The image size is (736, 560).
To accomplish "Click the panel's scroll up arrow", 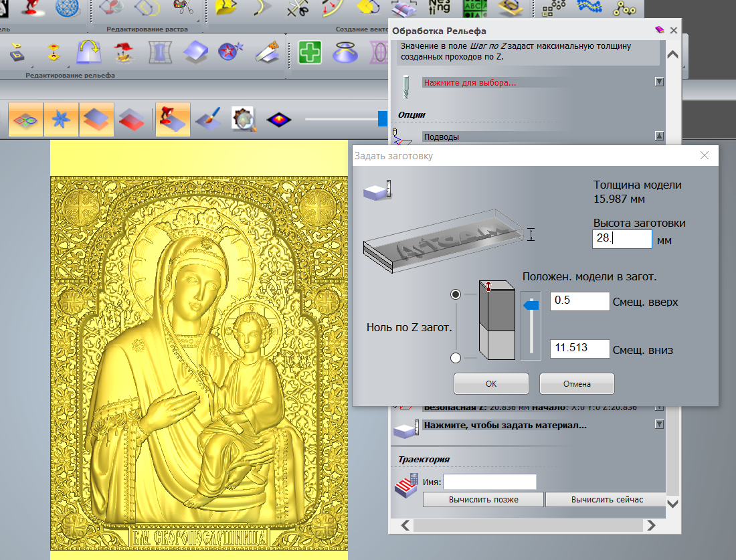I will [672, 54].
